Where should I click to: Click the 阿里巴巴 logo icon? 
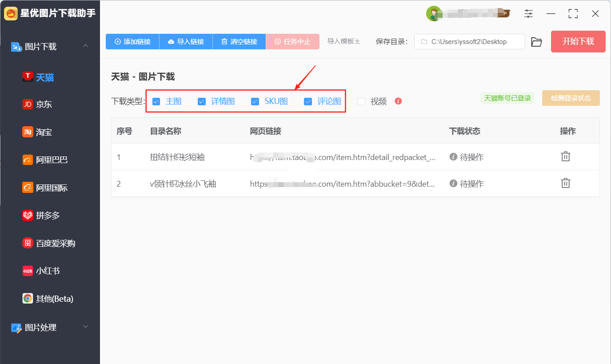(x=28, y=160)
